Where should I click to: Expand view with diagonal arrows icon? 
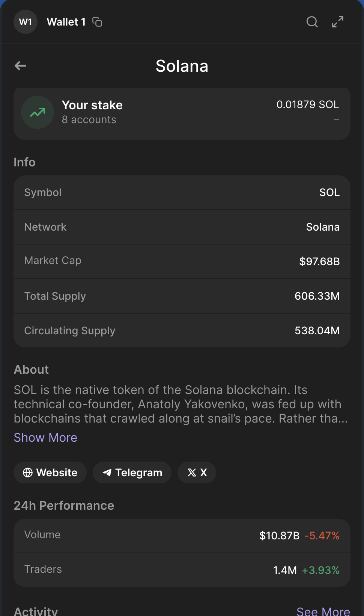click(x=338, y=22)
